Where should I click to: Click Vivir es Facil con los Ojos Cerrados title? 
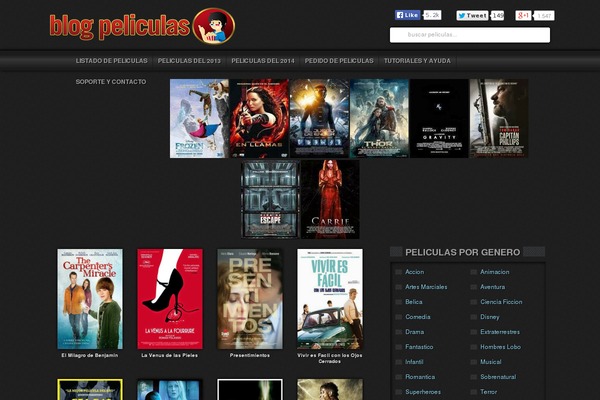[330, 358]
